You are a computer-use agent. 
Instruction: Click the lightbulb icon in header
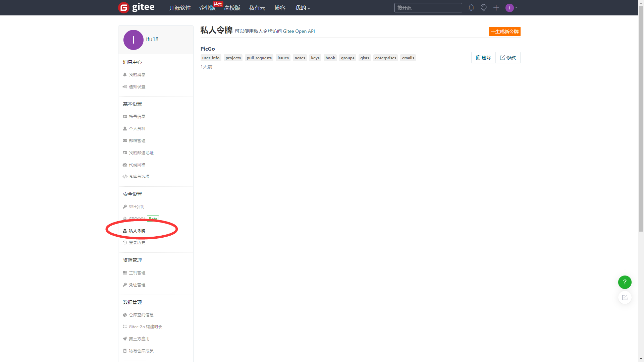tap(483, 7)
